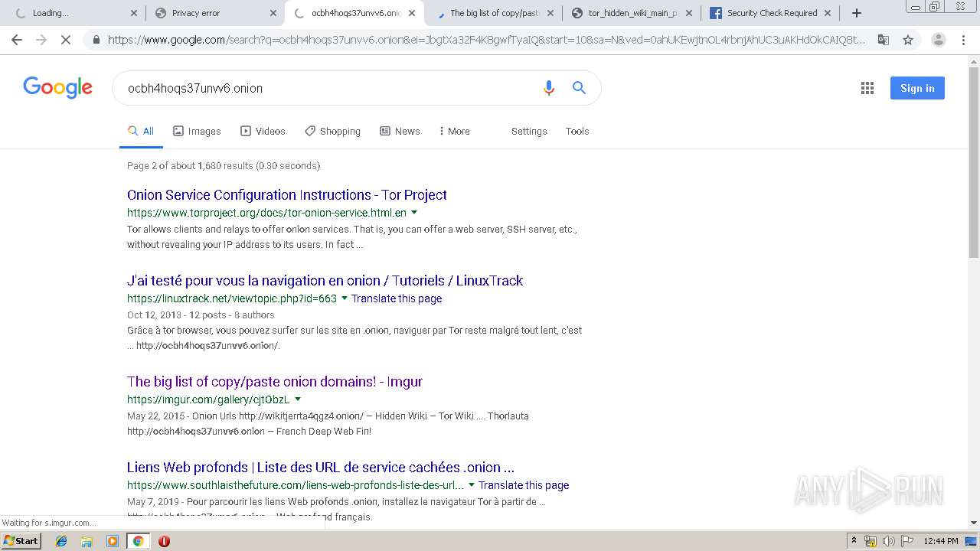Open Liens Web profonds result
This screenshot has width=980, height=551.
click(x=321, y=468)
